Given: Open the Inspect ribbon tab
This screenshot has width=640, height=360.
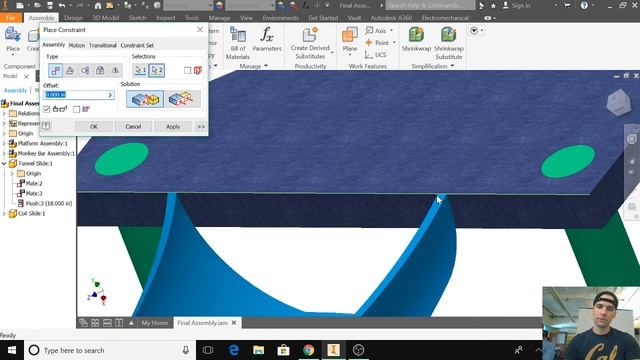Looking at the screenshot, I should (x=165, y=18).
